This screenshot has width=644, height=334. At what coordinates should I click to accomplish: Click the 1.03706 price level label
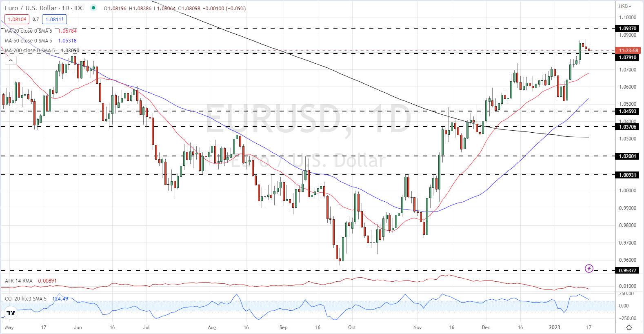pyautogui.click(x=628, y=127)
